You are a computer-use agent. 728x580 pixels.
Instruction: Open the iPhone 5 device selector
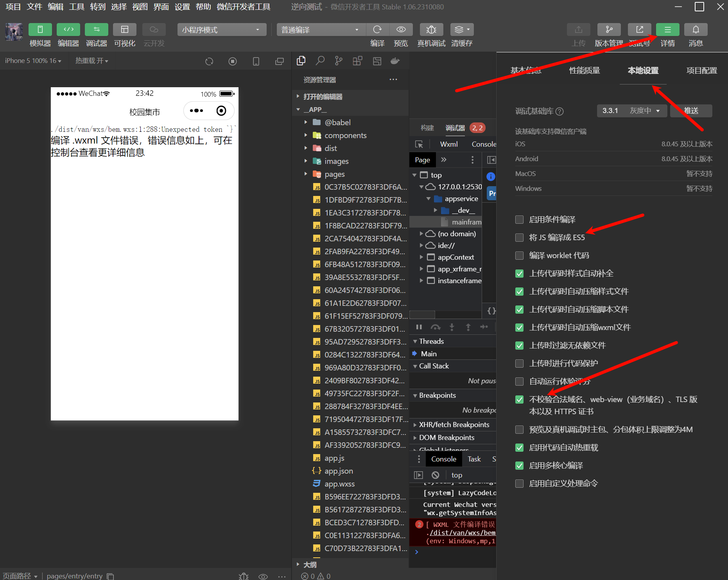click(33, 61)
